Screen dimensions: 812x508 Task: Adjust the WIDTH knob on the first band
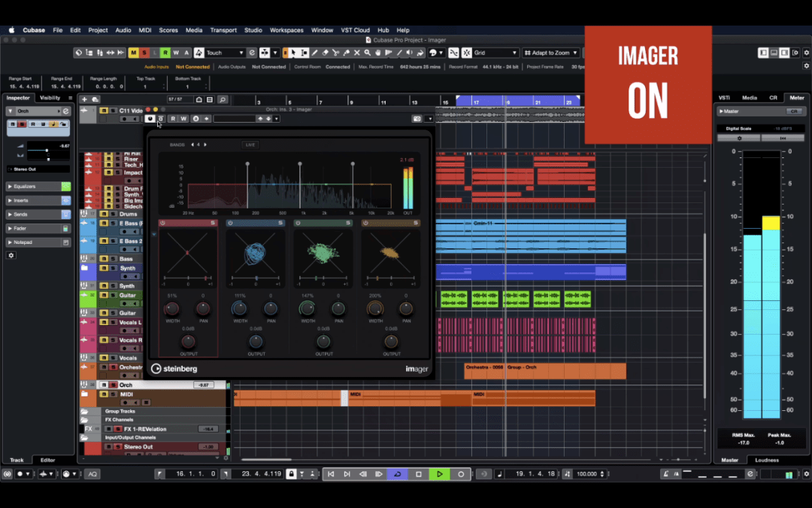coord(171,309)
